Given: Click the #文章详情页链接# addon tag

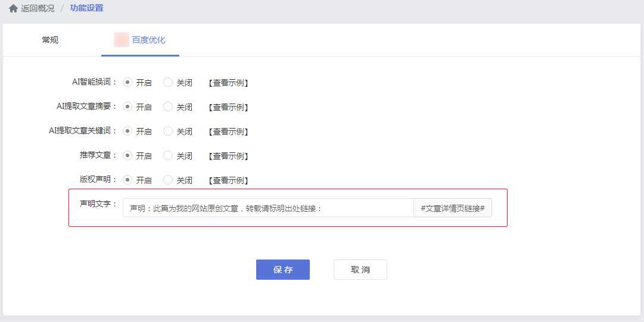Looking at the screenshot, I should coord(453,208).
